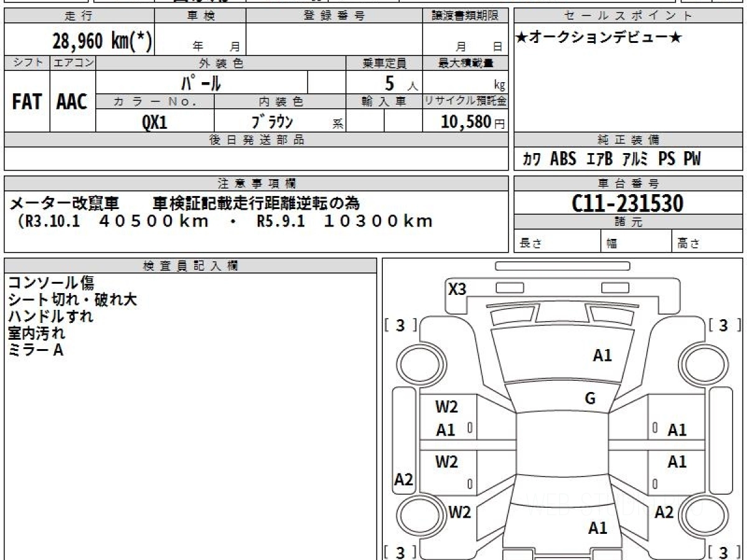The width and height of the screenshot is (747, 560).
Task: Click the エアB airbag entry
Action: pyautogui.click(x=599, y=159)
